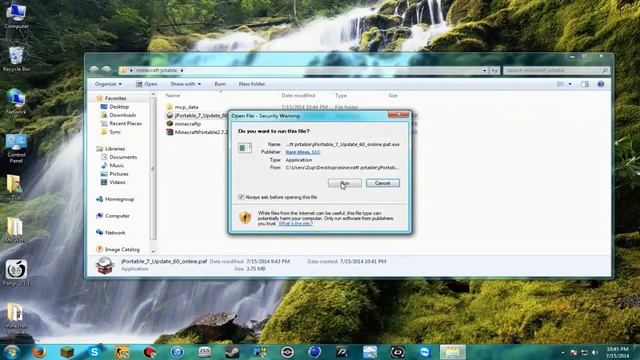This screenshot has width=640, height=360.
Task: Go Back in the Explorer window
Action: [x=94, y=70]
